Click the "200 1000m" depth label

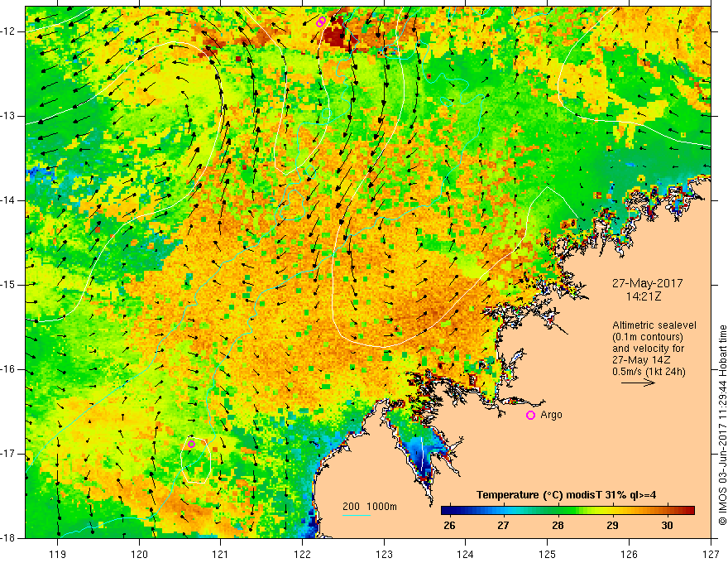[370, 507]
